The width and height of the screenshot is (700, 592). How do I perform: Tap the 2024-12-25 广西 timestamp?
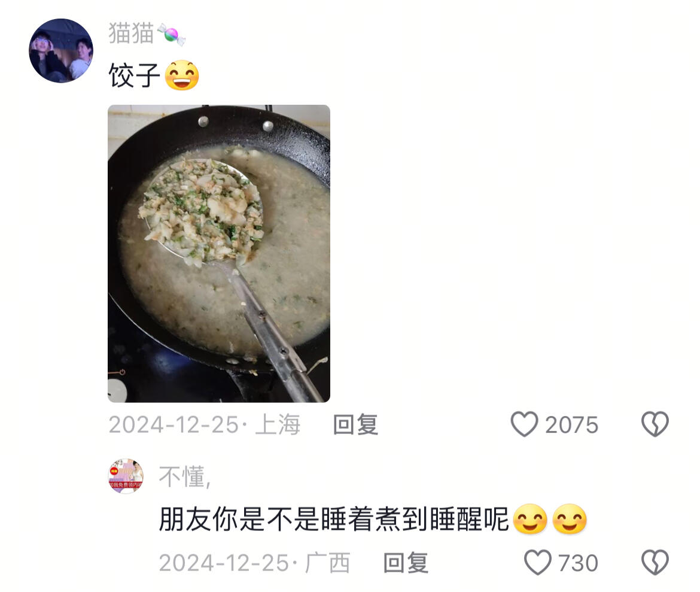254,563
